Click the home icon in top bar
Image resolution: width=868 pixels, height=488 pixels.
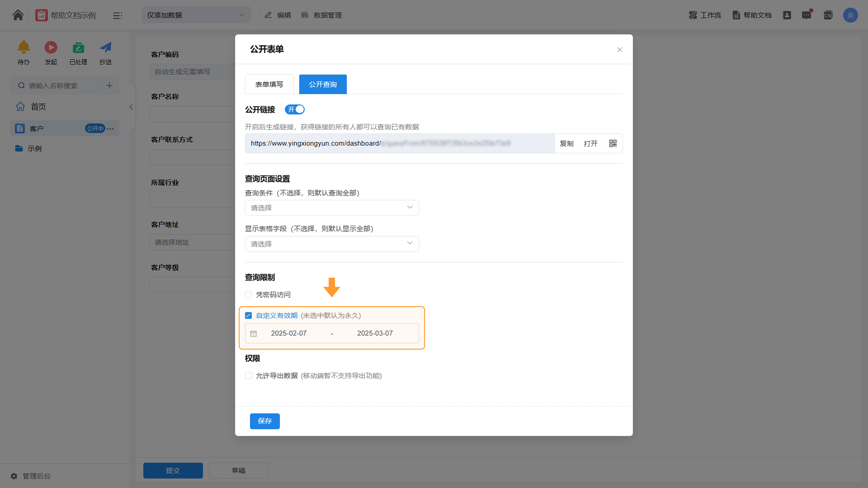tap(18, 15)
